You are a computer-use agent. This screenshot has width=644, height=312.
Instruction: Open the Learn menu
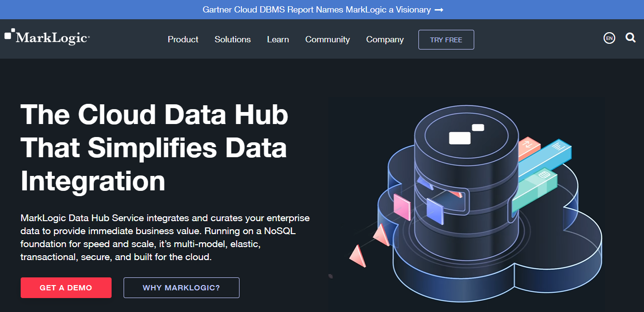point(278,39)
